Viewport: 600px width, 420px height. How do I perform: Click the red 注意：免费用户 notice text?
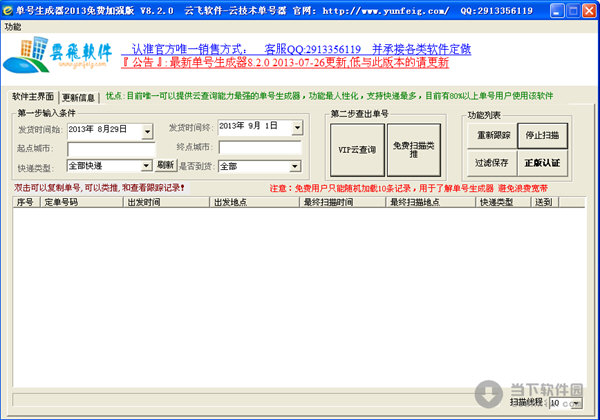409,188
